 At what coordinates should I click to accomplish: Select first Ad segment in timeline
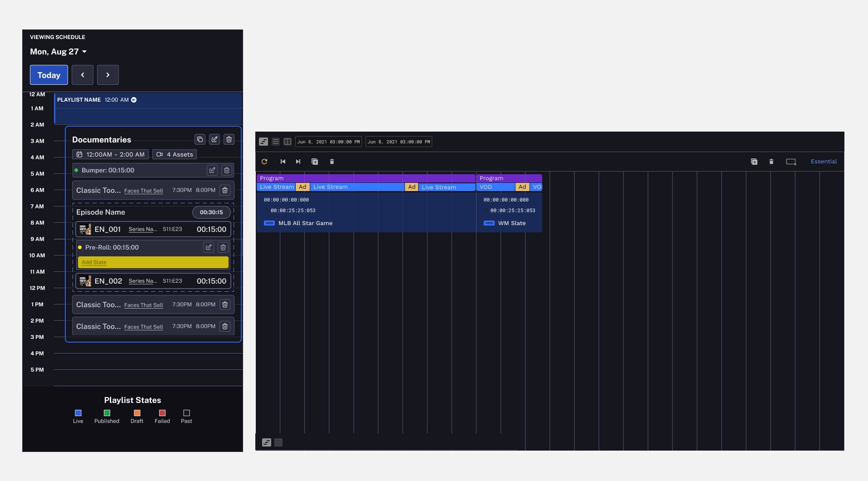(302, 187)
